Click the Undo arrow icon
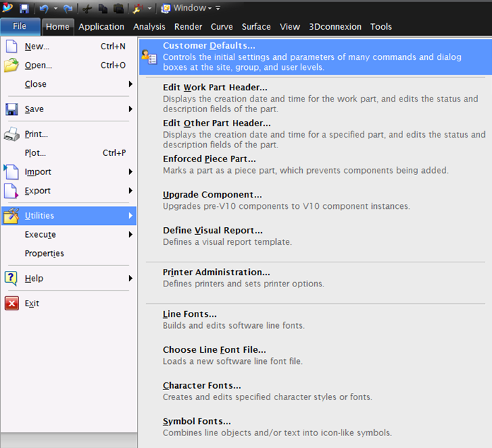Image resolution: width=492 pixels, height=448 pixels. (x=43, y=8)
